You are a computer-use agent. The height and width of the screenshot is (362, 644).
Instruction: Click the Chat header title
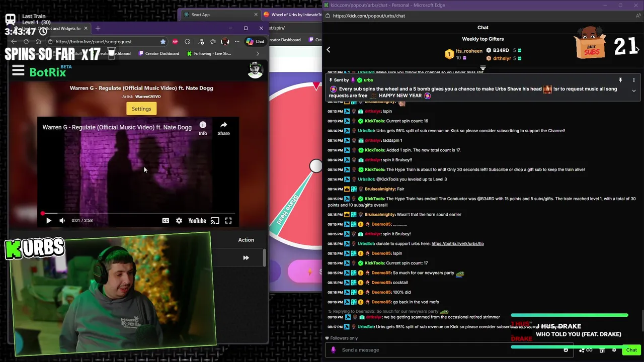[x=483, y=28]
